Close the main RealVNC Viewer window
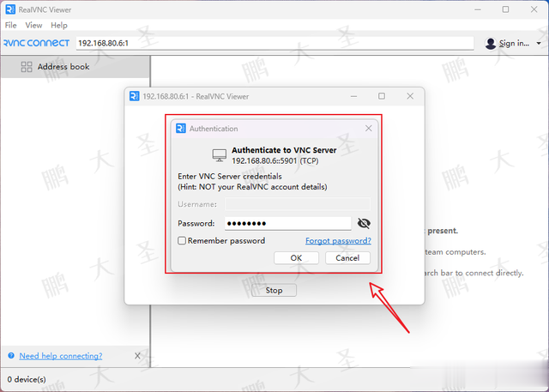Screen dimensions: 549x392 tap(534, 9)
